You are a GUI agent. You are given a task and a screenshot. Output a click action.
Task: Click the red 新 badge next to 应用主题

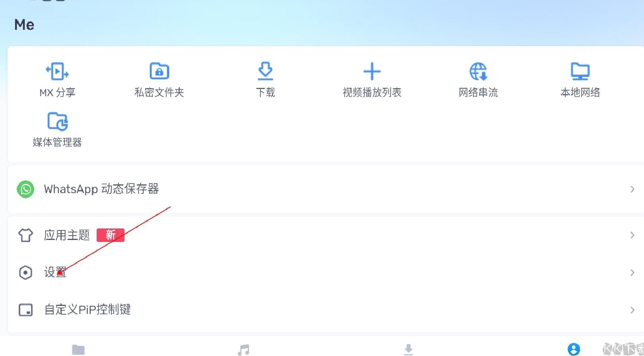111,235
